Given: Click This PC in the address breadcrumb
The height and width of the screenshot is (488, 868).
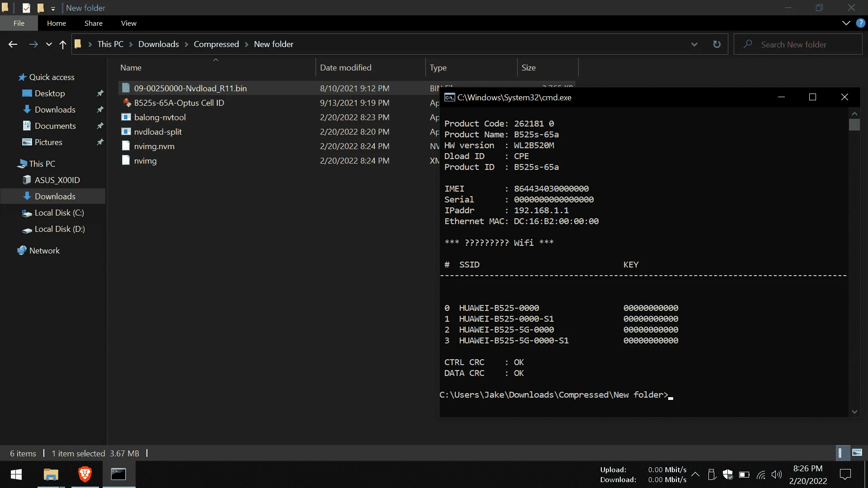Looking at the screenshot, I should tap(110, 44).
